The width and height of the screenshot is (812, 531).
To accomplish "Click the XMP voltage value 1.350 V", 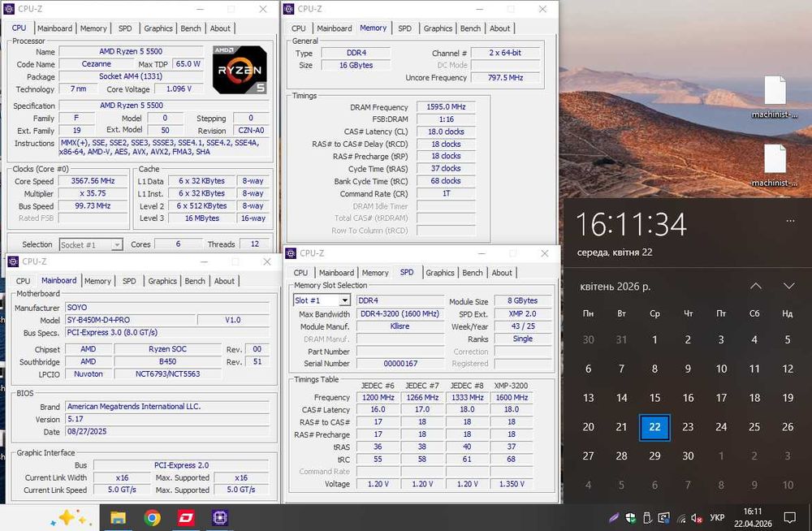I will pyautogui.click(x=512, y=483).
